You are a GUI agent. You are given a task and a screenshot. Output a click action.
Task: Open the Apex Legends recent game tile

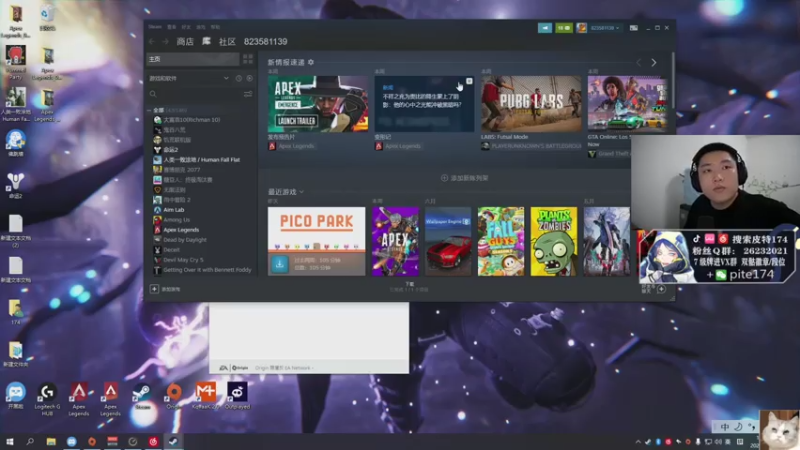[395, 241]
